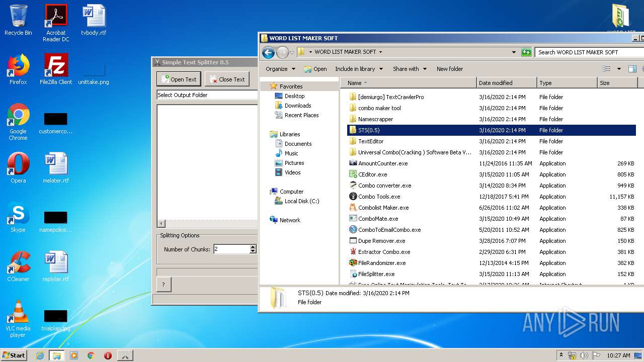Decrease Number of Chunks with down arrow
The image size is (644, 362).
pyautogui.click(x=253, y=251)
